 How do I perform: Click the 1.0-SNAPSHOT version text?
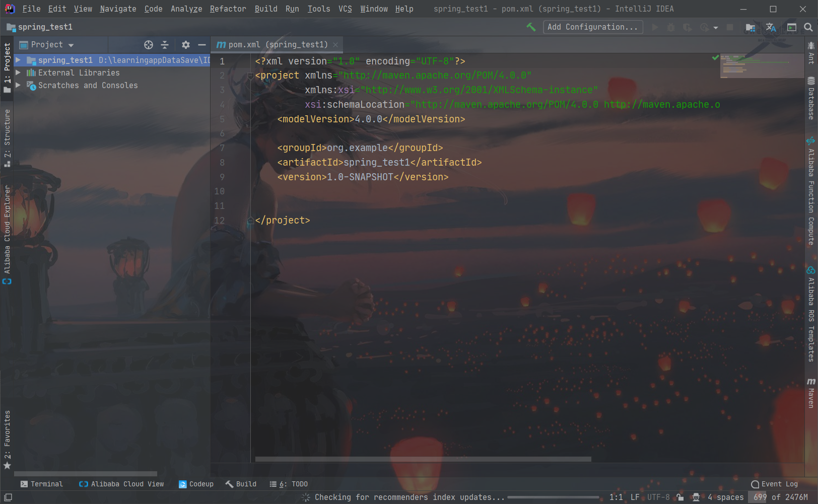coord(360,177)
